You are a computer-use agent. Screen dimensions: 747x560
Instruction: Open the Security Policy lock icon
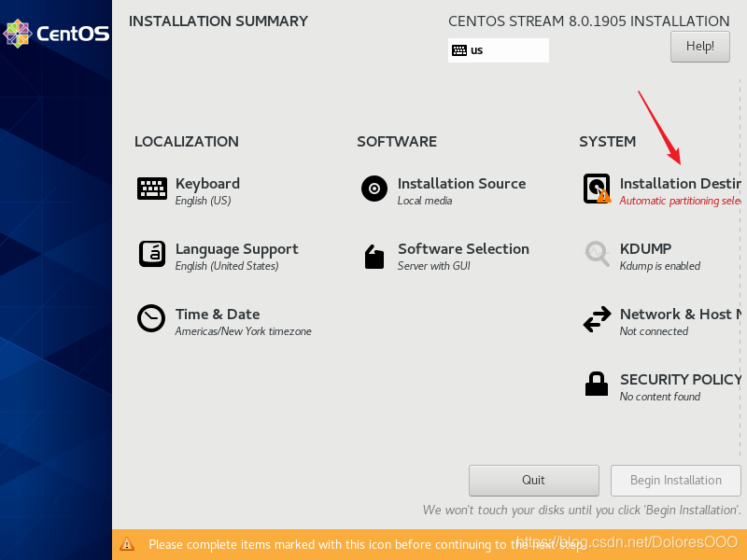pos(597,384)
